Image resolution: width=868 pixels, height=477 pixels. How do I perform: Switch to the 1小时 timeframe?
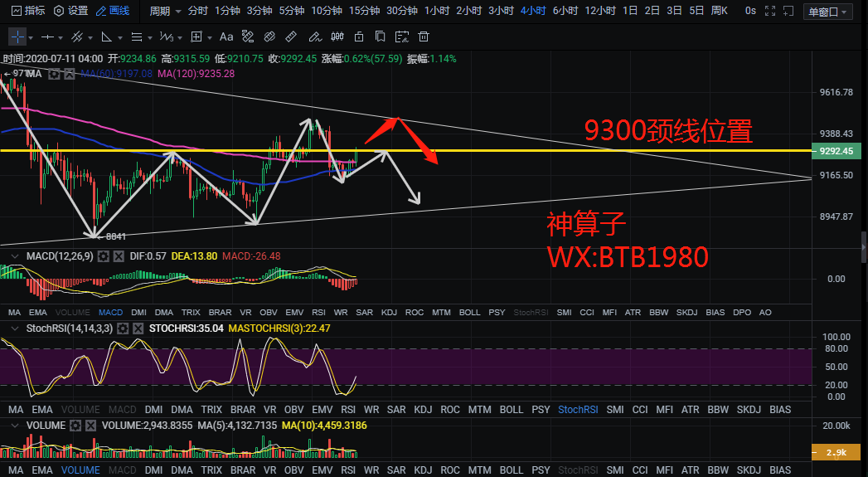pyautogui.click(x=436, y=12)
